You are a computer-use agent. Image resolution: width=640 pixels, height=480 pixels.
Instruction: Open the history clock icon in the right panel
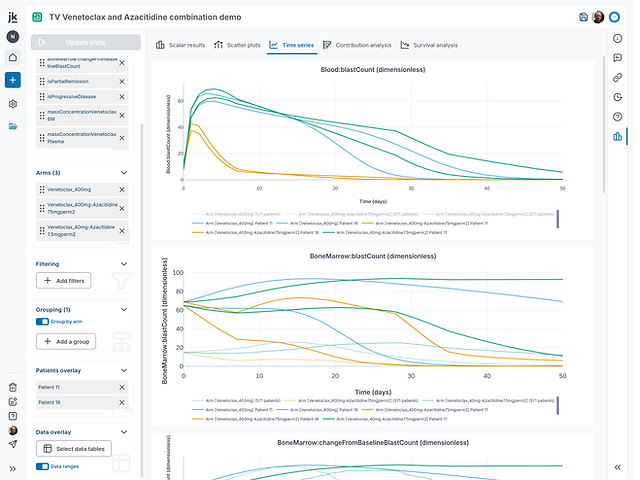point(618,97)
